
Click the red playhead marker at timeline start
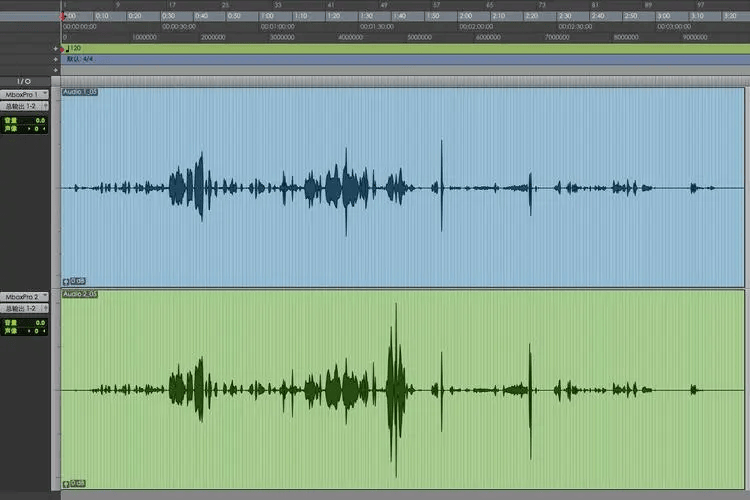tap(63, 16)
